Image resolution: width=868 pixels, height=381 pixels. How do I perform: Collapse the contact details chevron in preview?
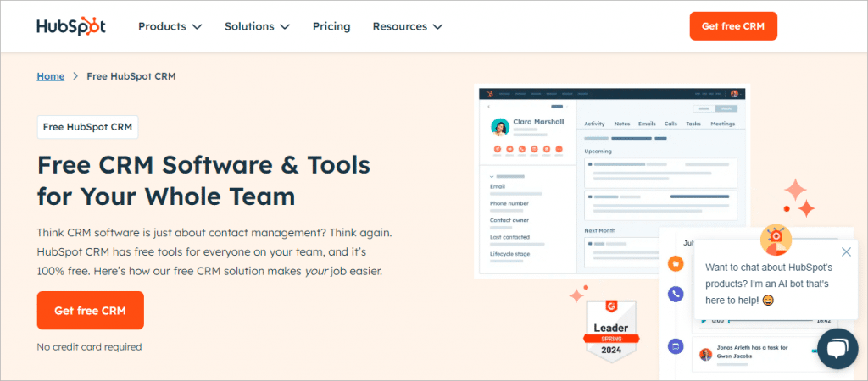[492, 176]
